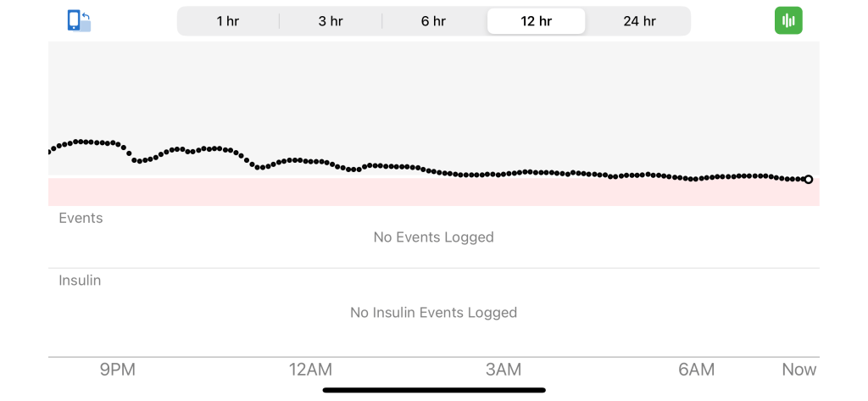
Task: Select the 1 hr time range
Action: [227, 21]
